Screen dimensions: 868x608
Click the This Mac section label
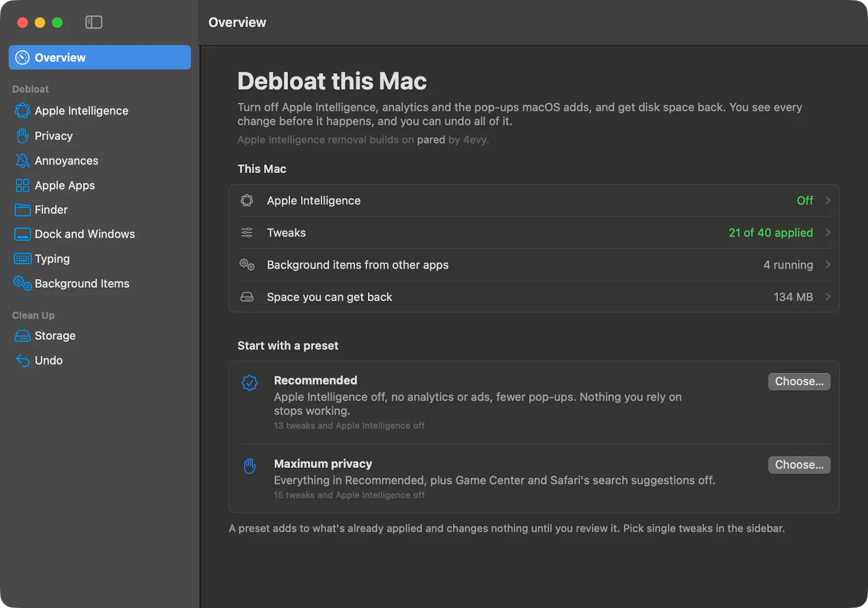point(261,169)
